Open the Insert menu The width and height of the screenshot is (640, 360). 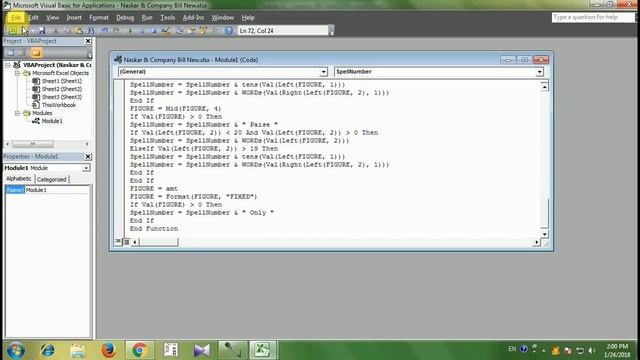pyautogui.click(x=74, y=18)
